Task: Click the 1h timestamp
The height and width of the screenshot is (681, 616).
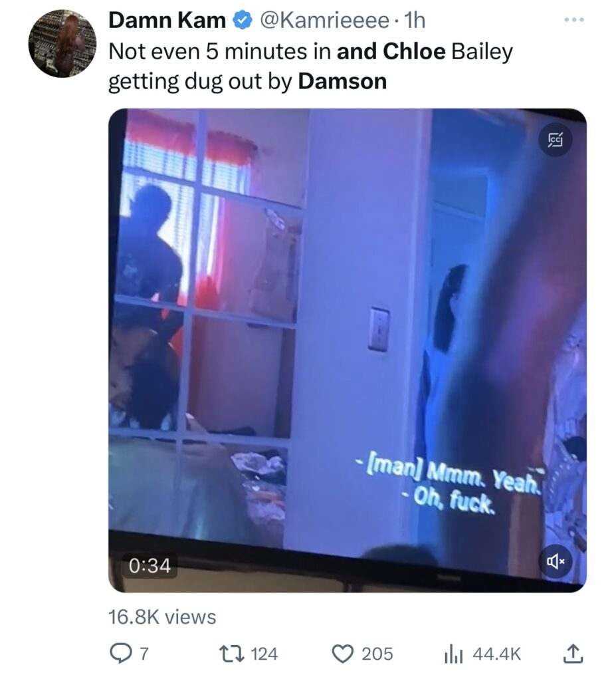Action: click(x=415, y=21)
